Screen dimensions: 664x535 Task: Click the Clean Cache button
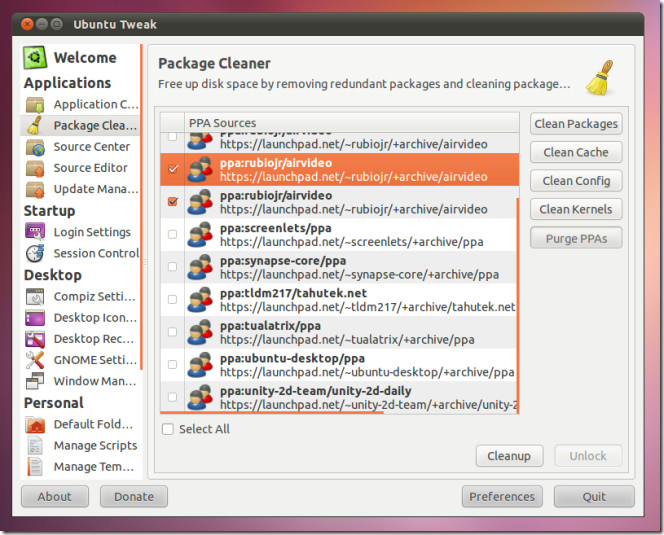(x=576, y=152)
